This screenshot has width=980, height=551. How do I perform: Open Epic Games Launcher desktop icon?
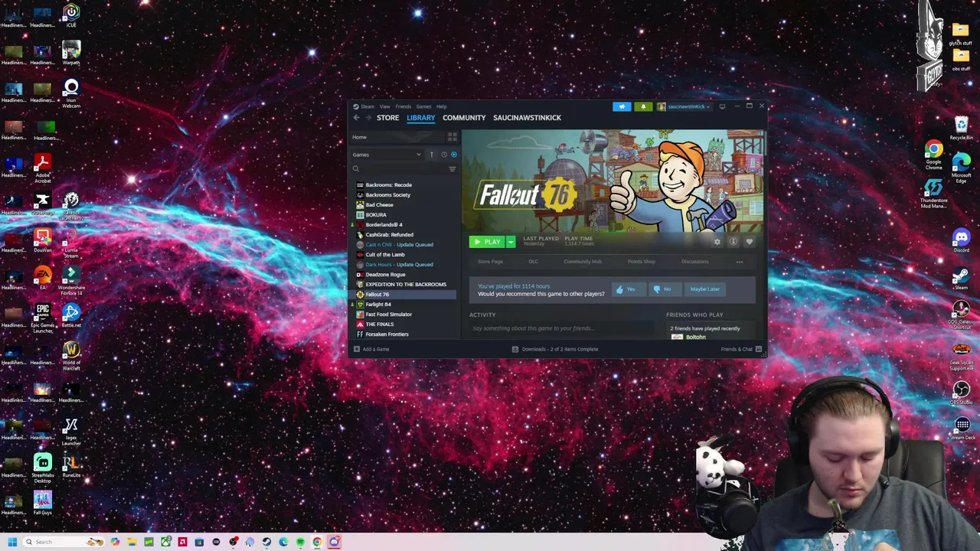(x=42, y=318)
